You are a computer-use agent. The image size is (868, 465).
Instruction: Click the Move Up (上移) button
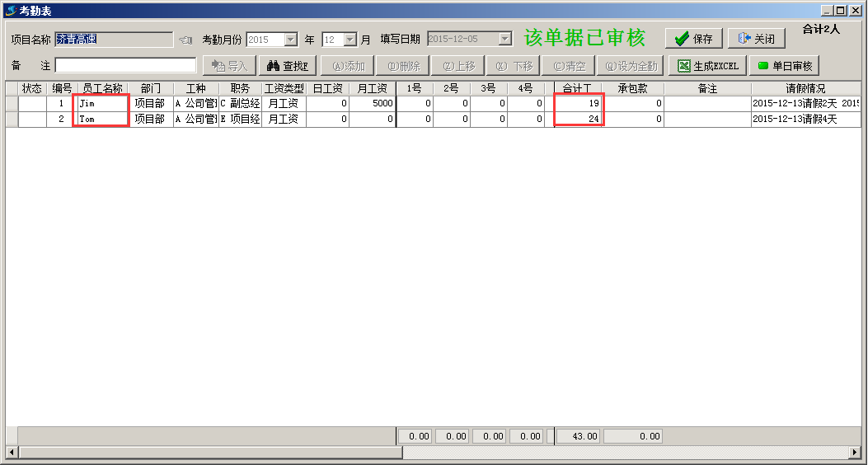click(458, 66)
